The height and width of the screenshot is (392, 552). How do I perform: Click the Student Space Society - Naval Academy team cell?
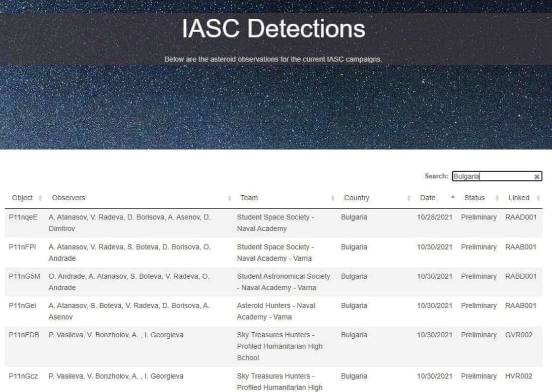coord(276,223)
